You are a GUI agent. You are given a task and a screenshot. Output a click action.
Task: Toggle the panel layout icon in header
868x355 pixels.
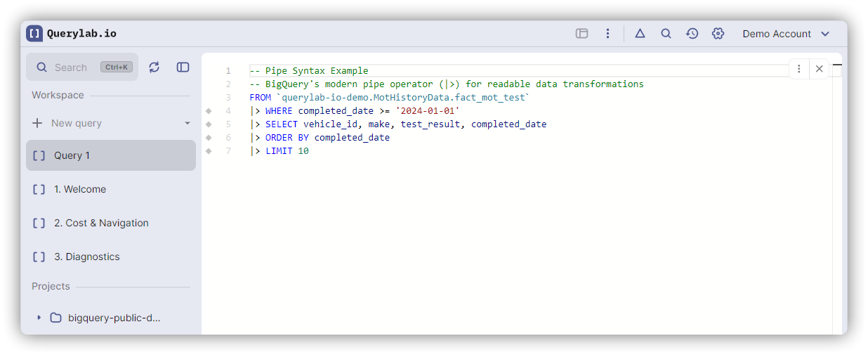click(581, 34)
